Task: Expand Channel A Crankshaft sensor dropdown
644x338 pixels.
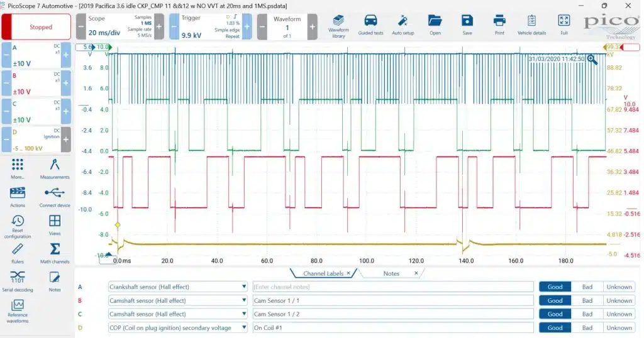Action: (243, 286)
